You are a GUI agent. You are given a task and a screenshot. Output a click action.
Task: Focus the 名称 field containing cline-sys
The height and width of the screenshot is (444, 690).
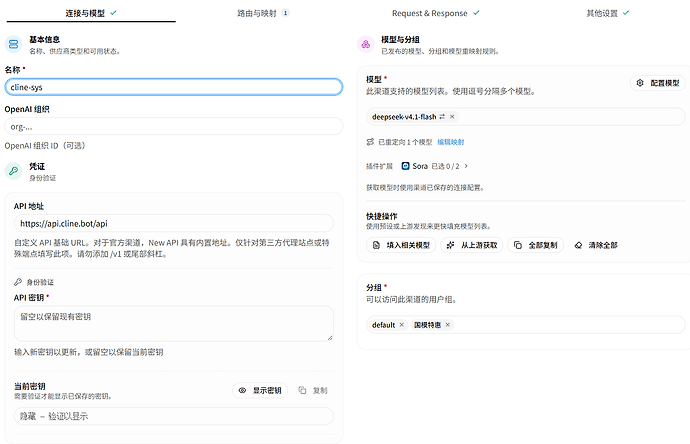coord(174,87)
